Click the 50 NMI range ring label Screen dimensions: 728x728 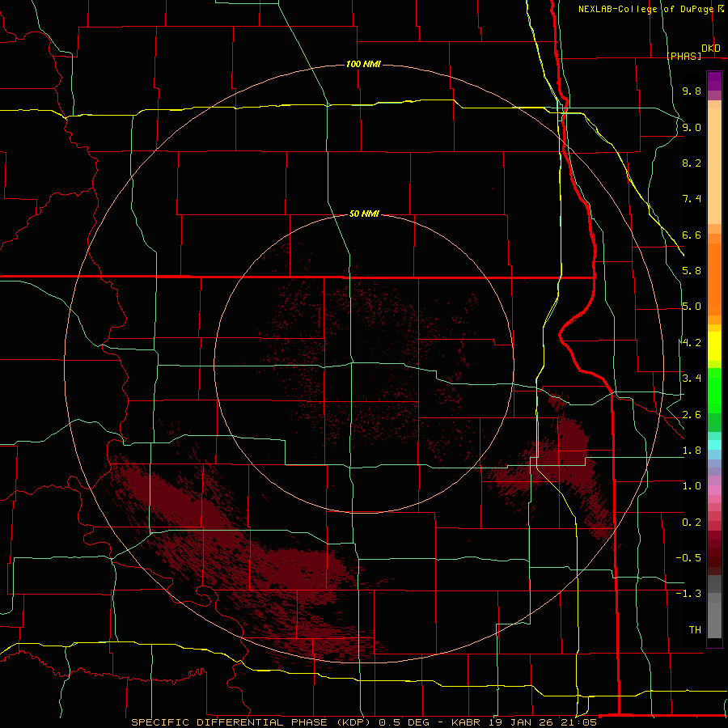tap(364, 214)
